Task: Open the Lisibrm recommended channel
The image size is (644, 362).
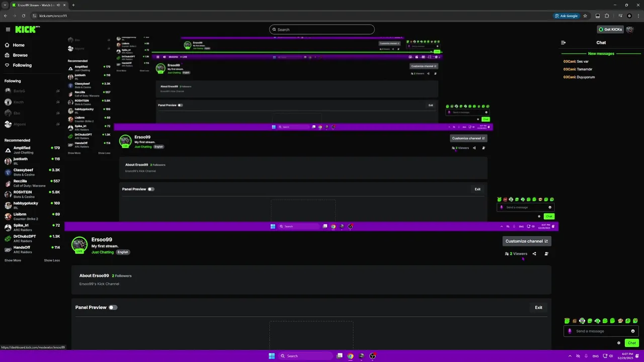Action: pos(32,216)
